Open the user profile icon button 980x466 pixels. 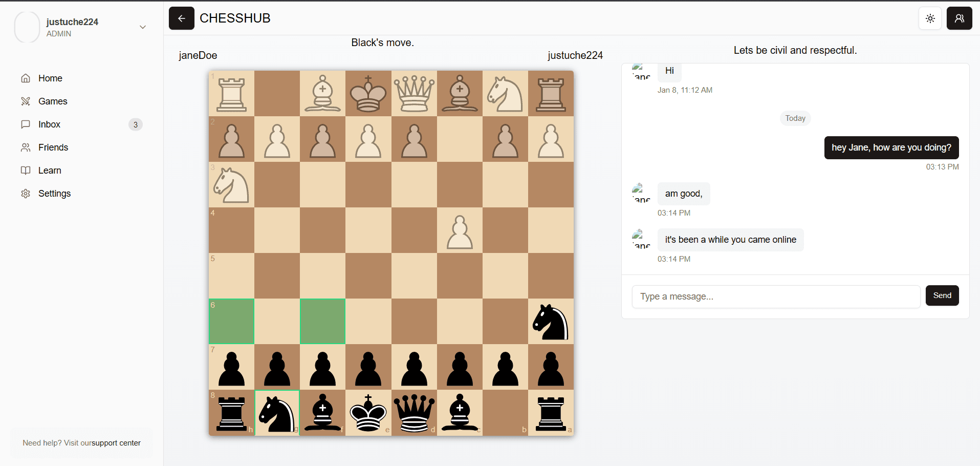959,18
